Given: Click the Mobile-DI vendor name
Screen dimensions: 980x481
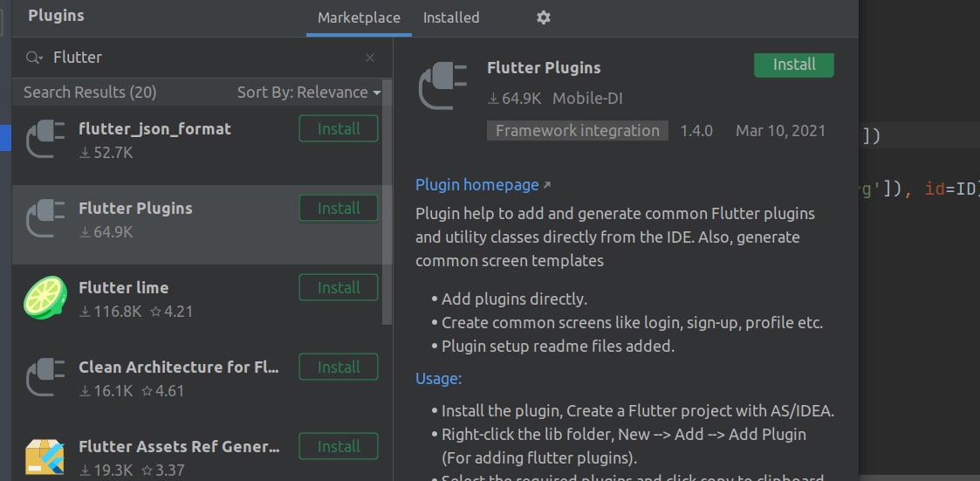Looking at the screenshot, I should tap(587, 99).
